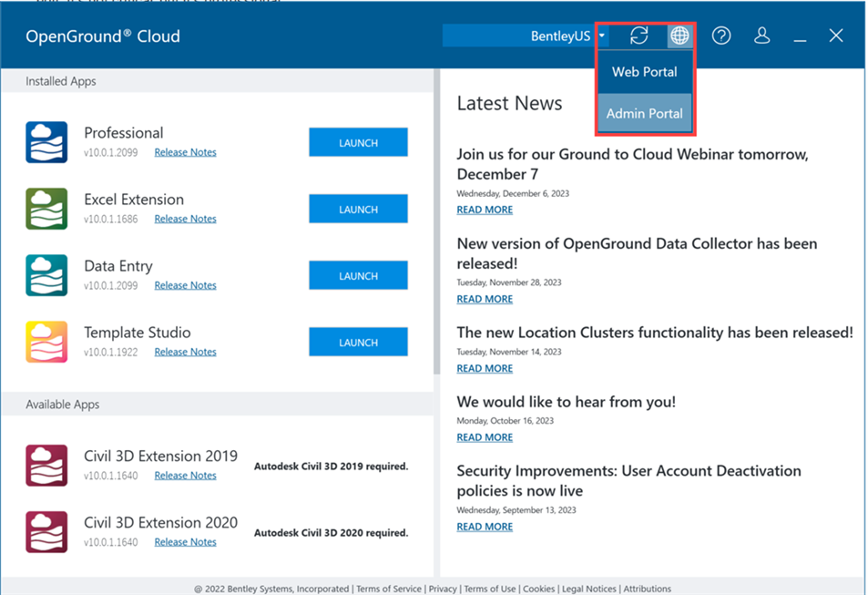The image size is (868, 595).
Task: Launch the Data Entry app
Action: [358, 275]
